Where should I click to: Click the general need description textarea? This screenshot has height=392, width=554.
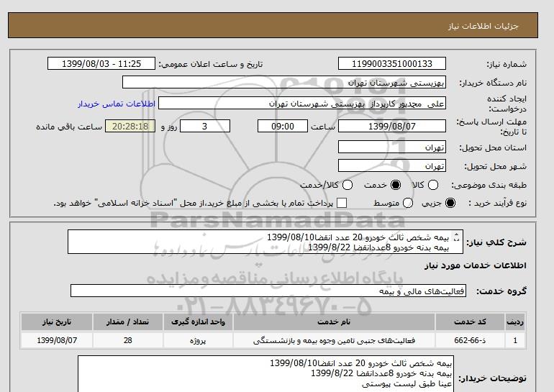coord(265,242)
